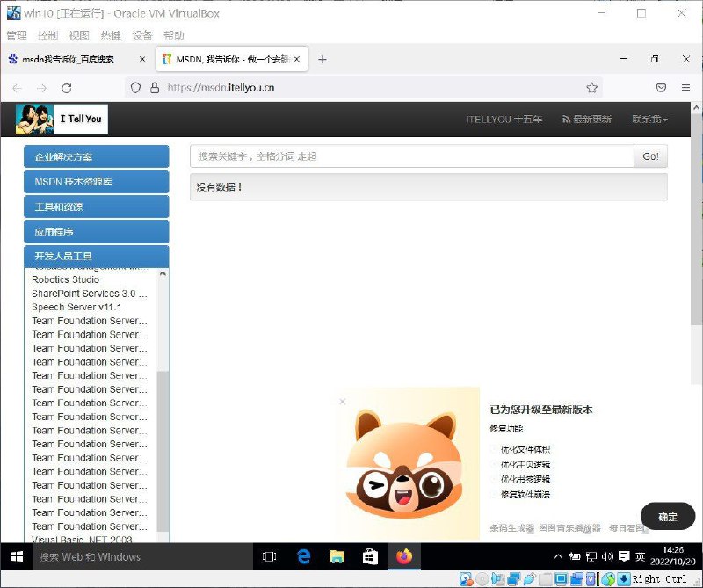Click the keyword search input box
The width and height of the screenshot is (703, 588).
pyautogui.click(x=411, y=156)
